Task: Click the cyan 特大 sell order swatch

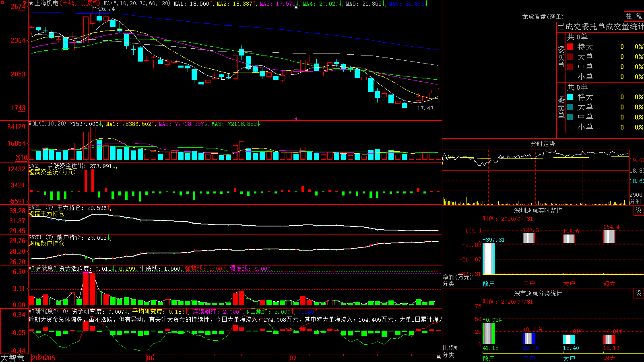Action: [x=570, y=97]
